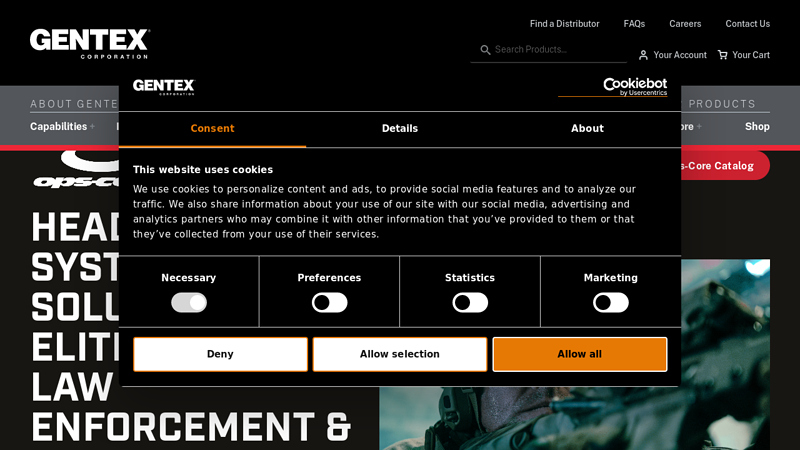The image size is (800, 450).
Task: Open the shopping cart icon
Action: tap(723, 55)
